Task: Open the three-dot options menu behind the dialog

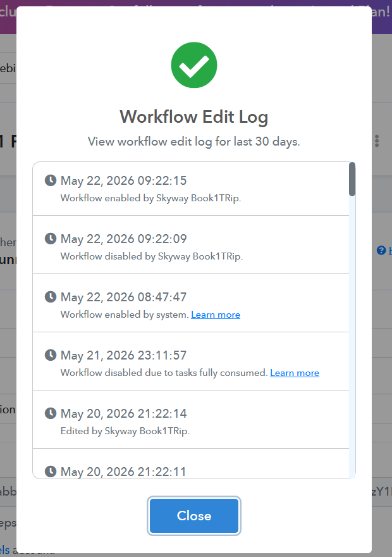Action: [377, 141]
